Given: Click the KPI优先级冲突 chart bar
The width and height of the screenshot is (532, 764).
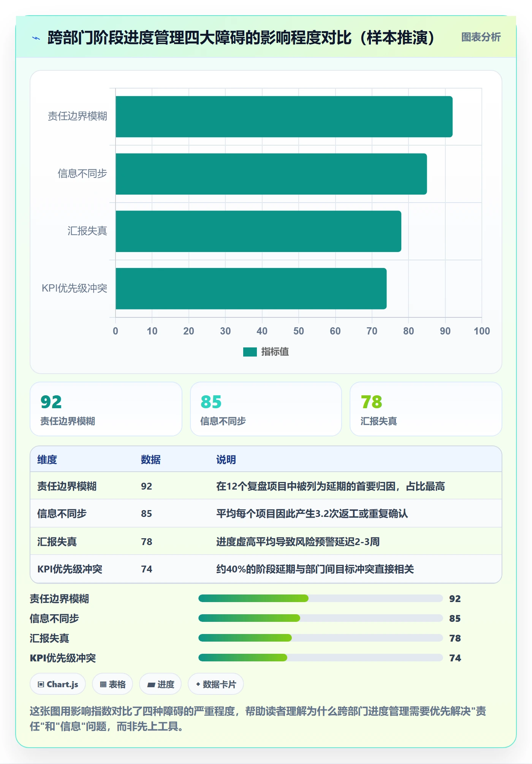Looking at the screenshot, I should click(x=251, y=288).
